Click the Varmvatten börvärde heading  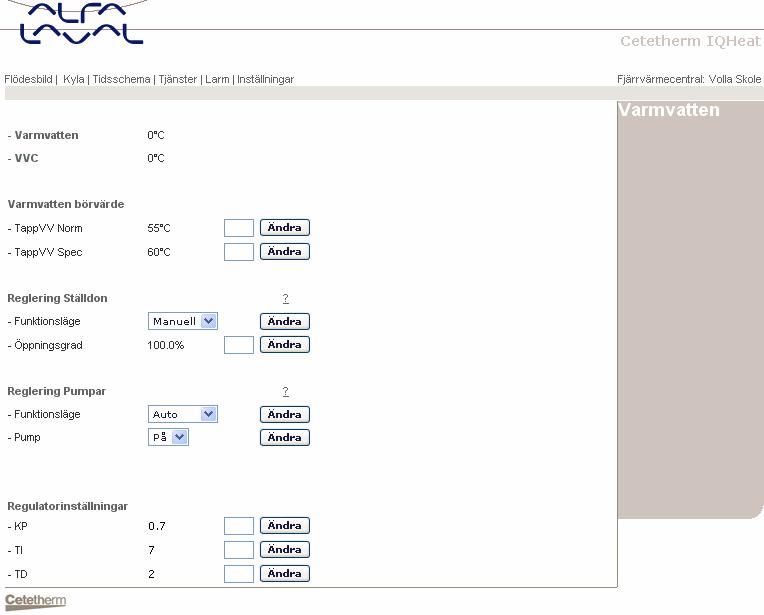click(x=66, y=204)
